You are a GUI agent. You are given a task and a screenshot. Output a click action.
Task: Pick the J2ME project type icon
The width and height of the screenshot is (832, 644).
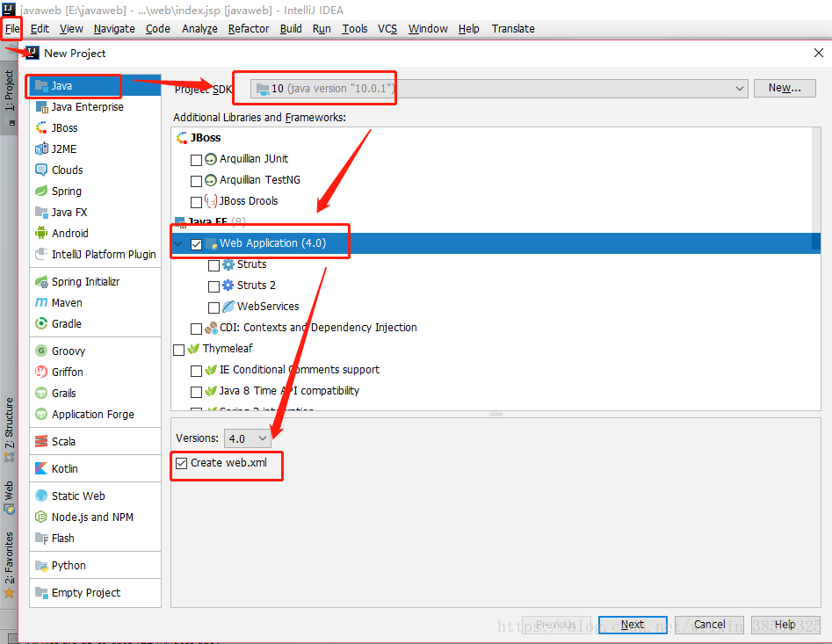(x=41, y=149)
